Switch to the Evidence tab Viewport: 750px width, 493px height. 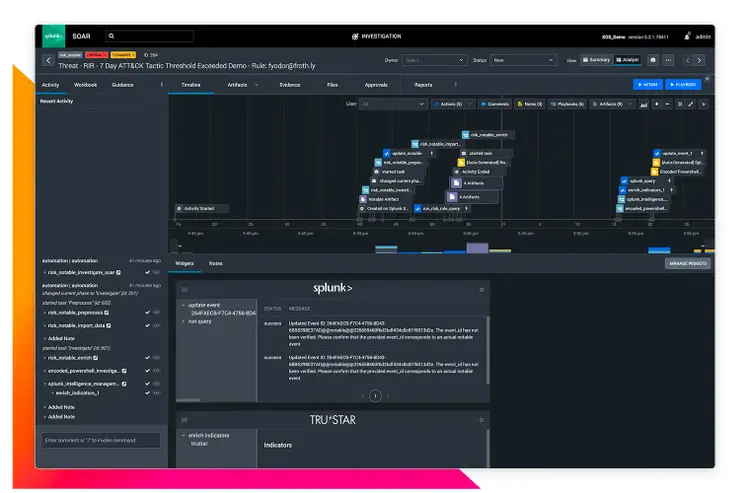click(x=290, y=85)
